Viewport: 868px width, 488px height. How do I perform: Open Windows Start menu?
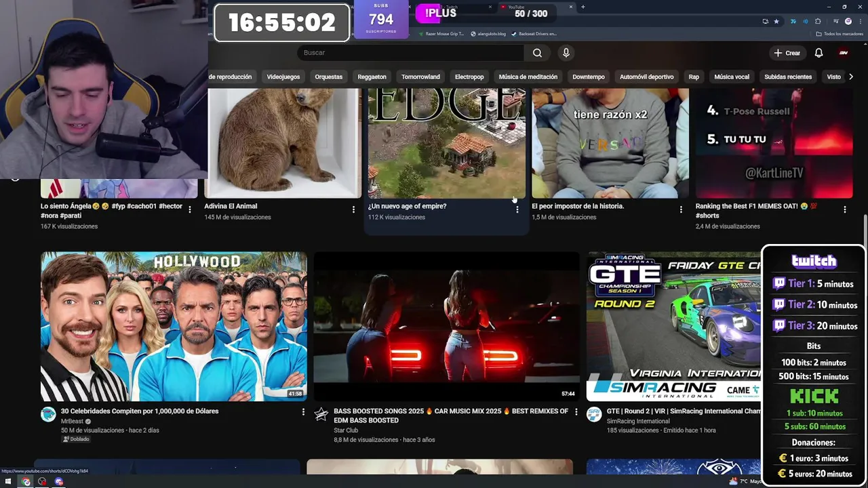[x=9, y=482]
